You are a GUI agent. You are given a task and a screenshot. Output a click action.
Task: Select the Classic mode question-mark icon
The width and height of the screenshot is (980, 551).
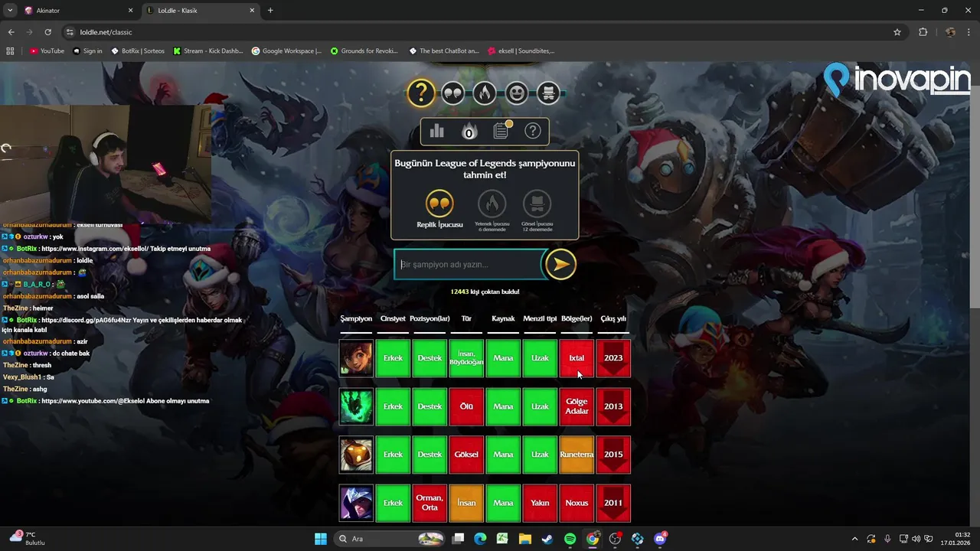[x=420, y=93]
